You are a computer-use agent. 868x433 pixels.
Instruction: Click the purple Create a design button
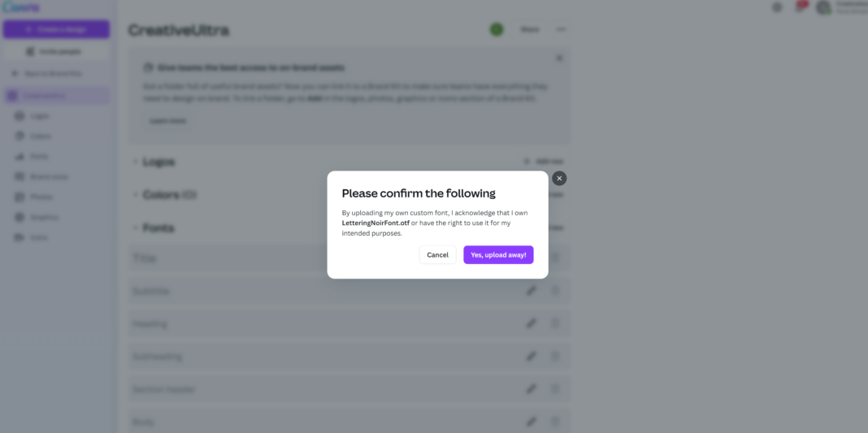coord(56,29)
